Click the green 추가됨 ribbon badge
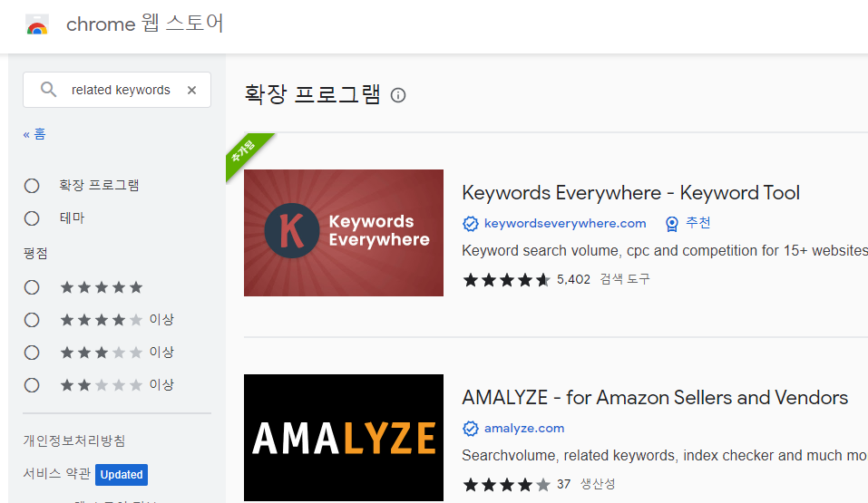This screenshot has width=868, height=503. (x=247, y=153)
